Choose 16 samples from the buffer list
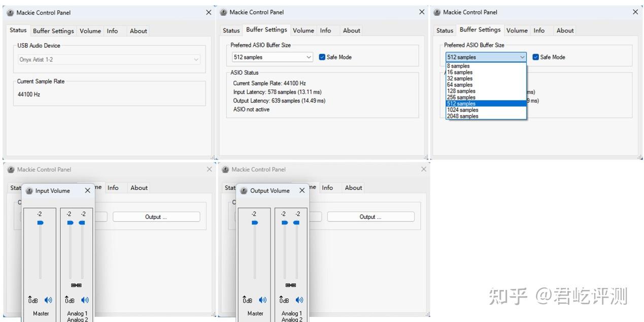Image resolution: width=644 pixels, height=322 pixels. point(486,72)
